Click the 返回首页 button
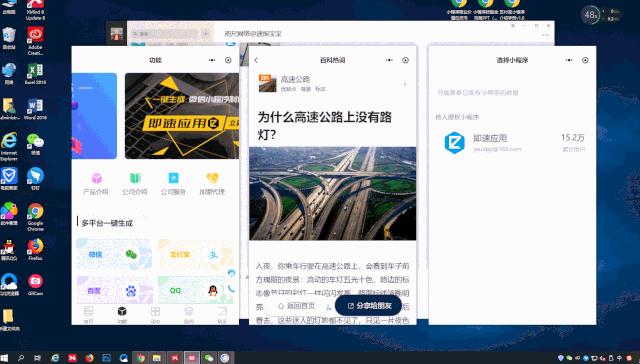Image resolution: width=640 pixels, height=364 pixels. [297, 306]
